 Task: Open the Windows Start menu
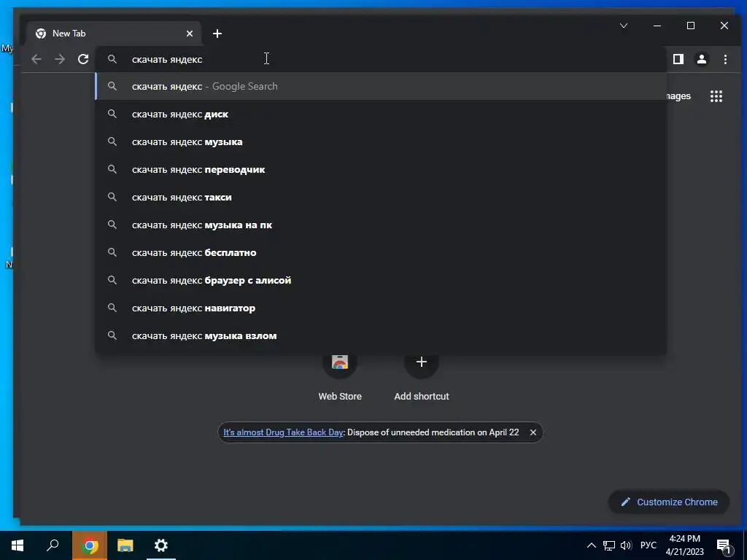coord(18,545)
